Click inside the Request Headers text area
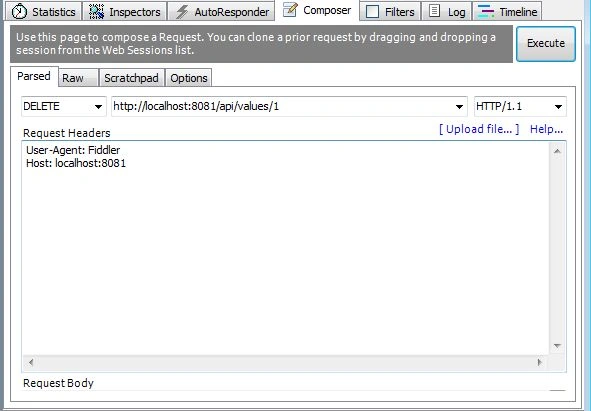This screenshot has height=411, width=591. [x=286, y=248]
